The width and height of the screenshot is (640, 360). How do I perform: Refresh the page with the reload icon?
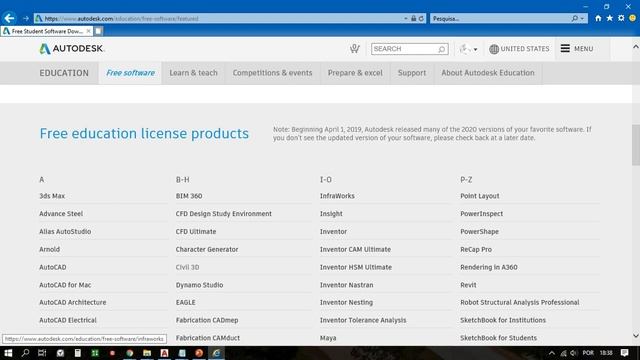coord(421,18)
